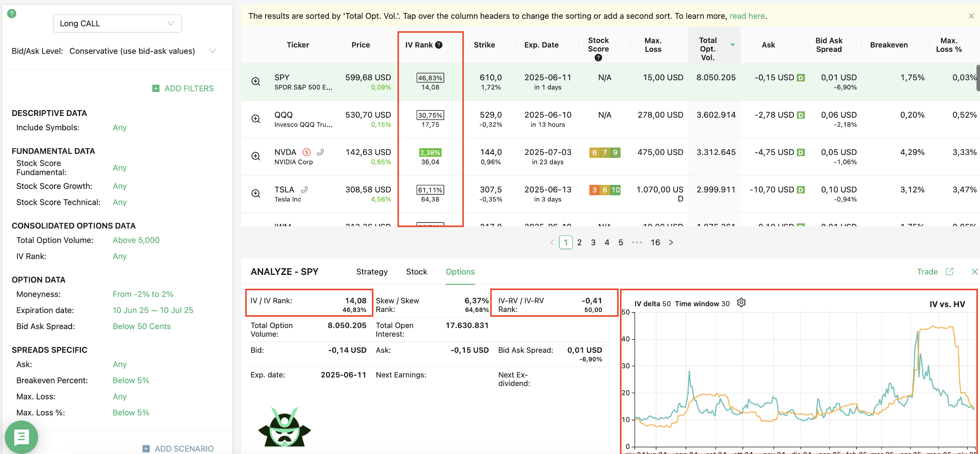Click table vertical scrollbar
Image resolution: width=980 pixels, height=454 pixels.
[x=978, y=78]
